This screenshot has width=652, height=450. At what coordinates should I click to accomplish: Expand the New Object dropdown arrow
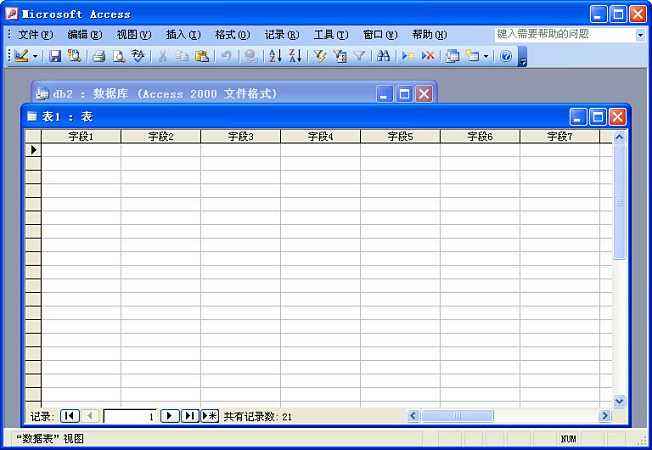(486, 56)
